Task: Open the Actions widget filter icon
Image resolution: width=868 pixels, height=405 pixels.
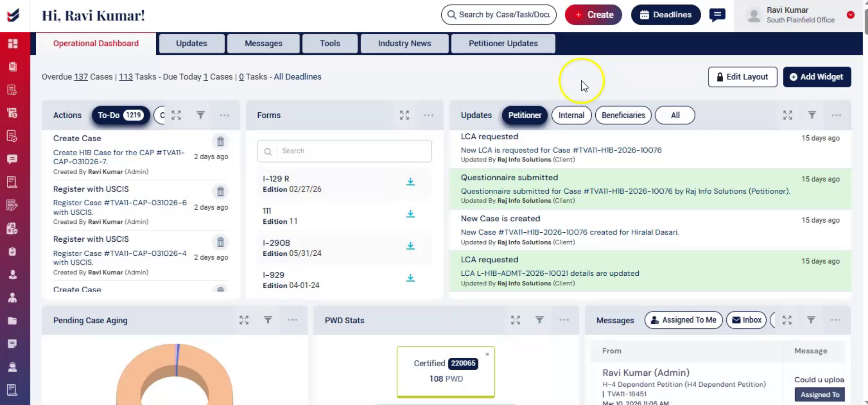Action: point(200,115)
